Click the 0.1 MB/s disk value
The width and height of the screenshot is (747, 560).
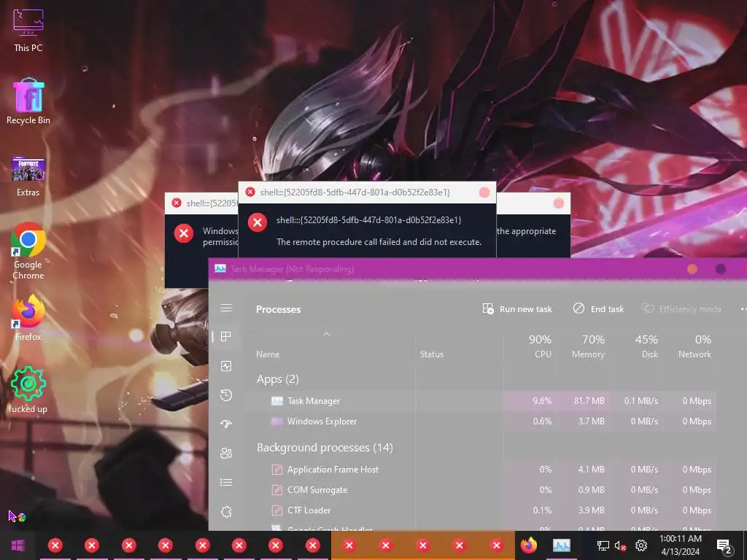[x=640, y=401]
